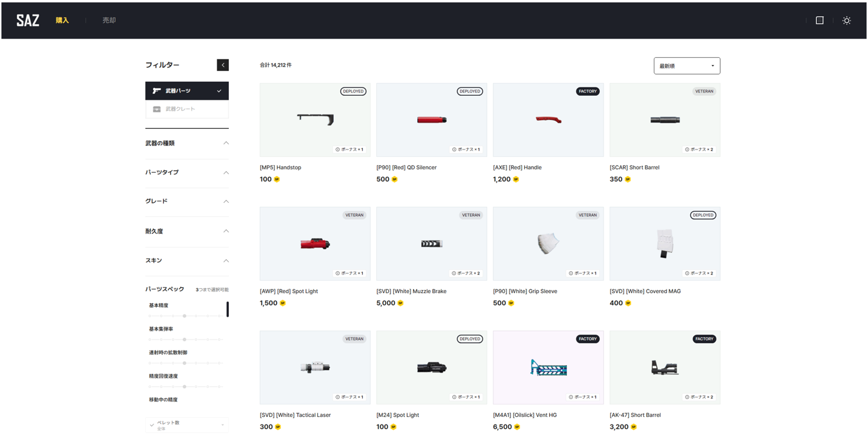868x434 pixels.
Task: Open the [SCAR] Short Barrel thumbnail
Action: click(665, 120)
